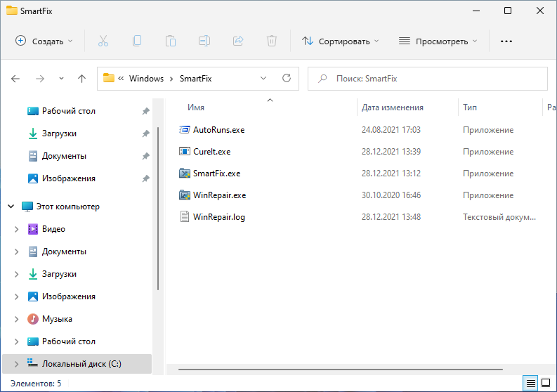This screenshot has height=392, width=557.
Task: Open pinned Загрузки in quick access
Action: (59, 133)
